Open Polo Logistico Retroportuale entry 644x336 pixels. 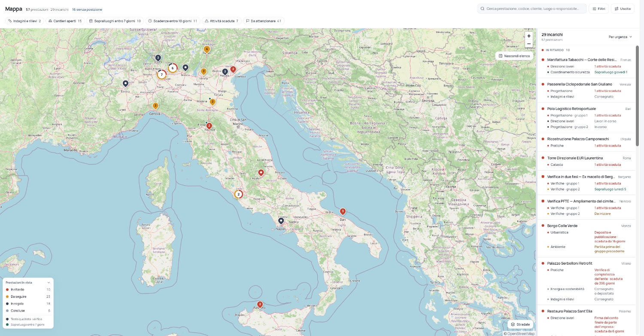(x=571, y=109)
